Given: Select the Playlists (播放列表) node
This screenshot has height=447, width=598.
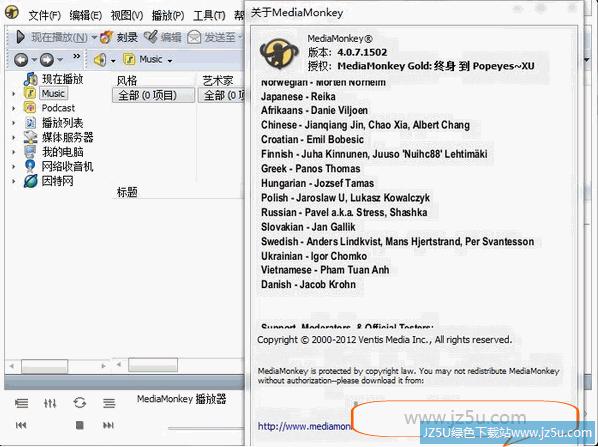Looking at the screenshot, I should pyautogui.click(x=62, y=123).
